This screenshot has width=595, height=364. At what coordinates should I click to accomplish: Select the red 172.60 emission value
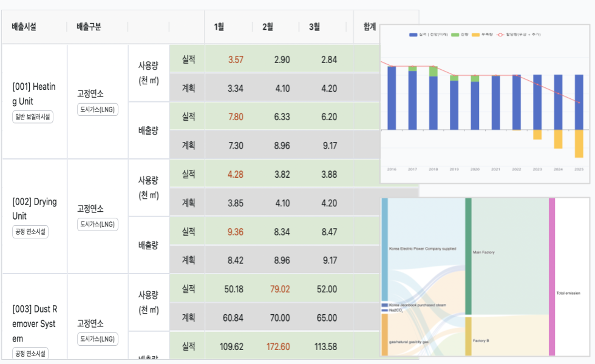[x=278, y=346]
